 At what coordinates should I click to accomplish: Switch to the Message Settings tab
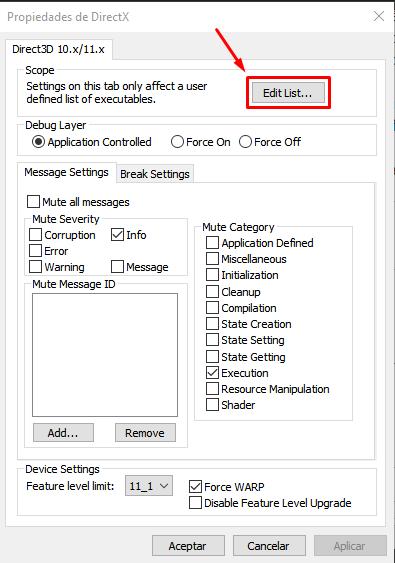pos(66,172)
